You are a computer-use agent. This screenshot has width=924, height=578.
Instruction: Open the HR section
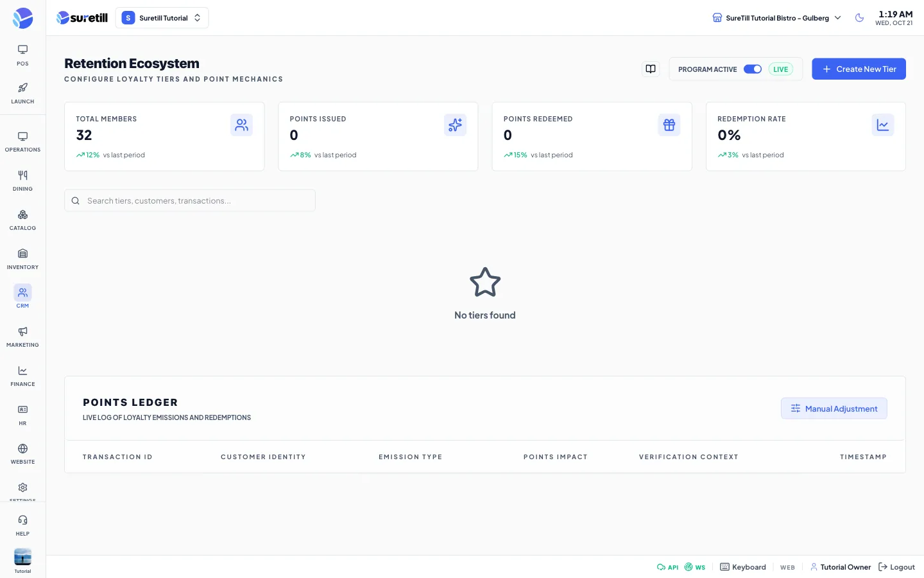click(22, 416)
